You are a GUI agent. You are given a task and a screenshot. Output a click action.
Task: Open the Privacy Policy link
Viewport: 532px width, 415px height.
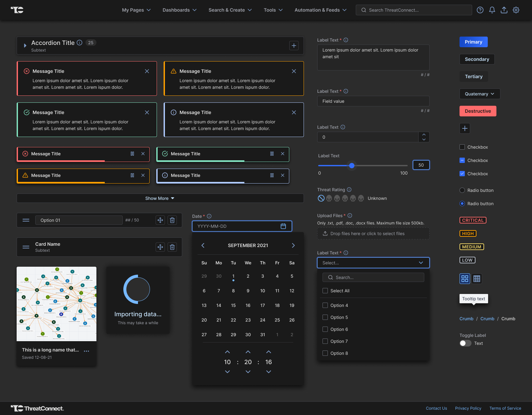[x=468, y=408]
